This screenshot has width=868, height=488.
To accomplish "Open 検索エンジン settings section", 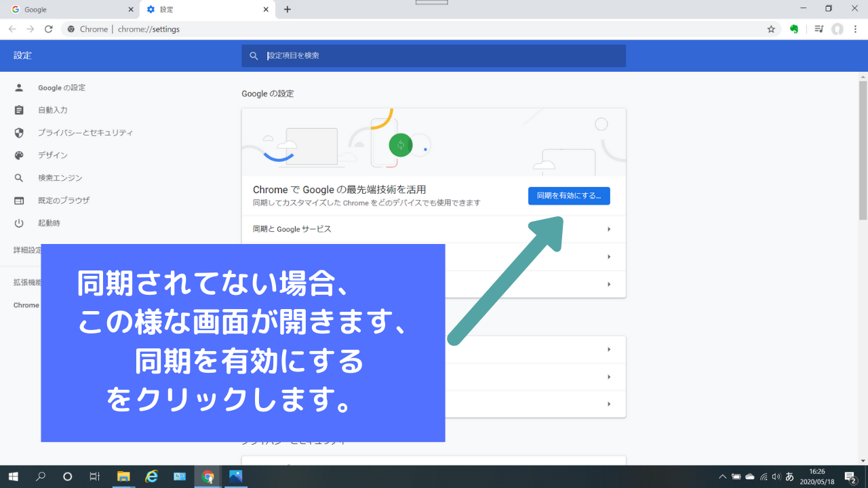I will (x=60, y=178).
